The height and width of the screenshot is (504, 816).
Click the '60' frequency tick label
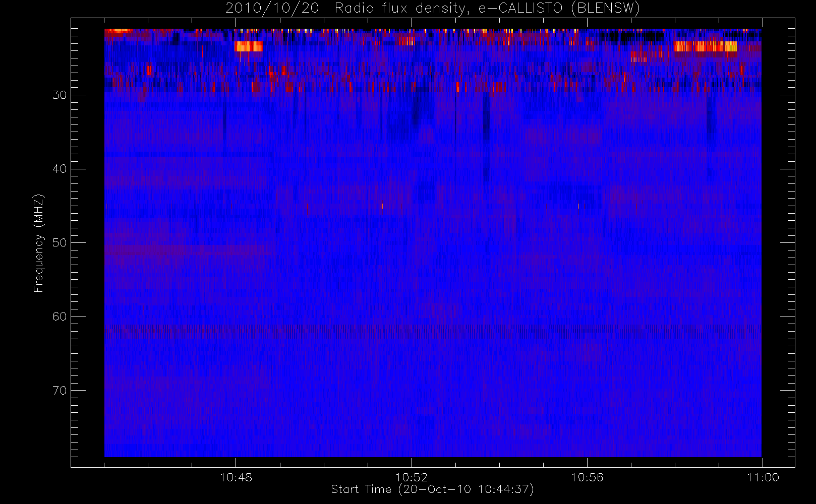tap(60, 317)
